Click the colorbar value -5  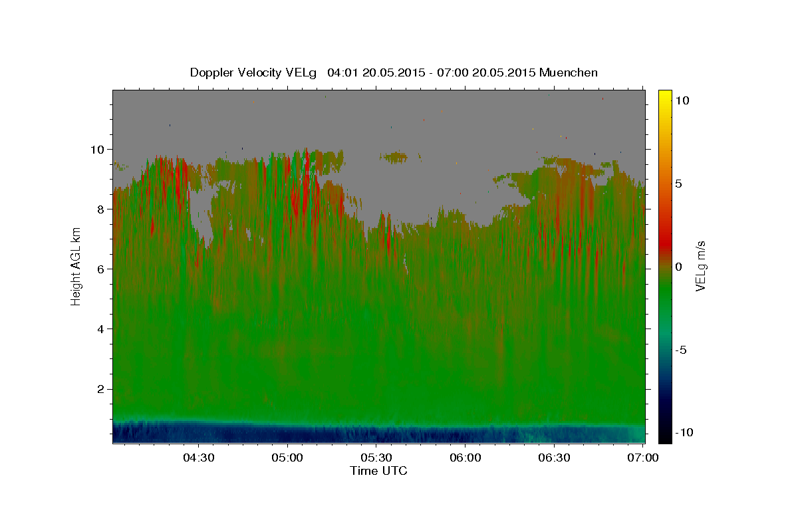point(680,350)
